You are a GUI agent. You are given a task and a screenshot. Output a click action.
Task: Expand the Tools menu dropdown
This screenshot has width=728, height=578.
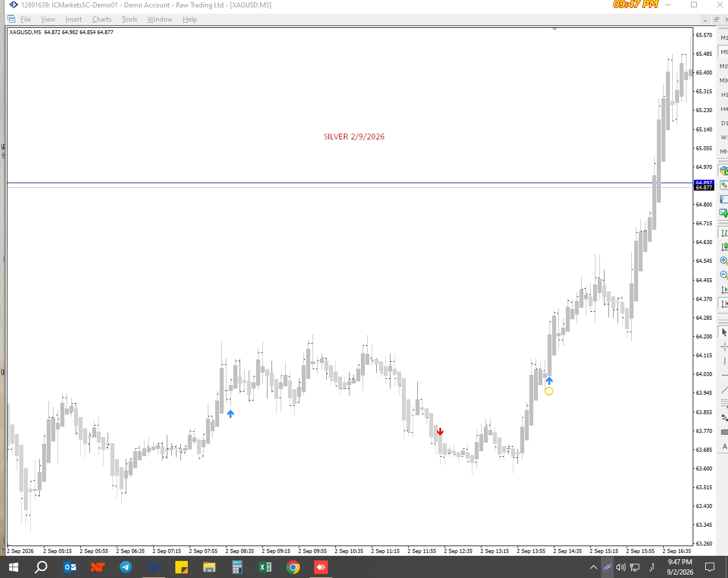[129, 19]
